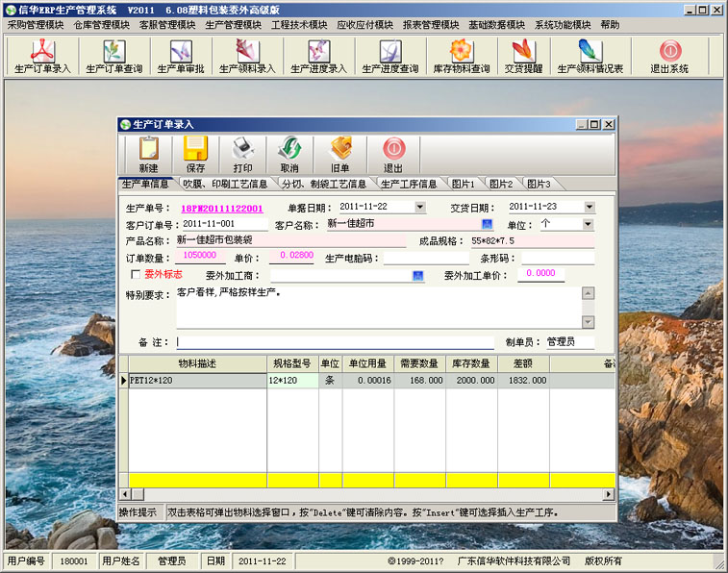This screenshot has width=728, height=573.
Task: Click grid horizontal scrollbar left arrow
Action: [125, 494]
